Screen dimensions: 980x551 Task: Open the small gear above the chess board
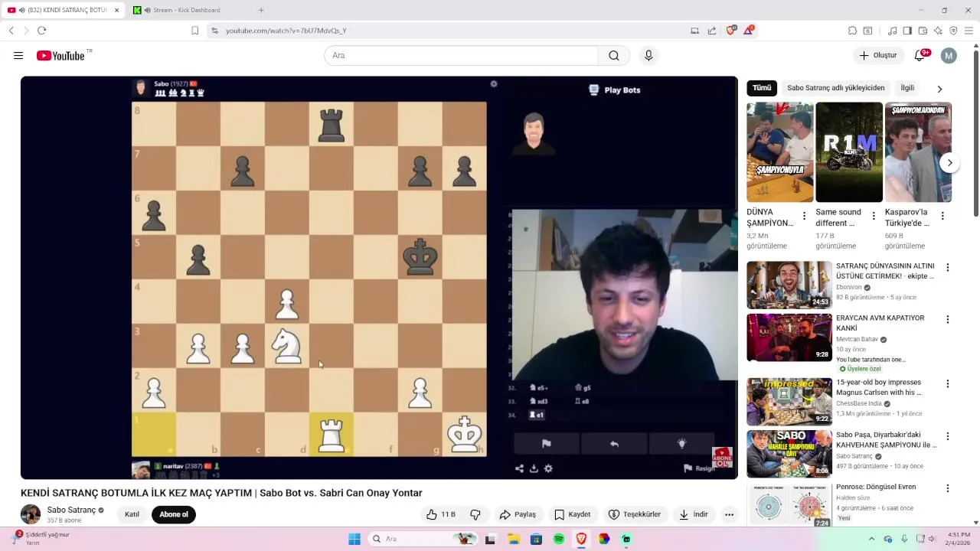point(494,84)
